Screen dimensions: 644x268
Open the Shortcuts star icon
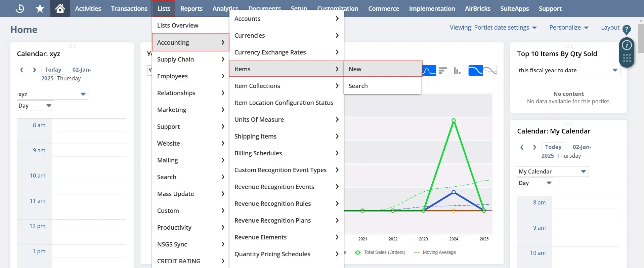tap(40, 8)
